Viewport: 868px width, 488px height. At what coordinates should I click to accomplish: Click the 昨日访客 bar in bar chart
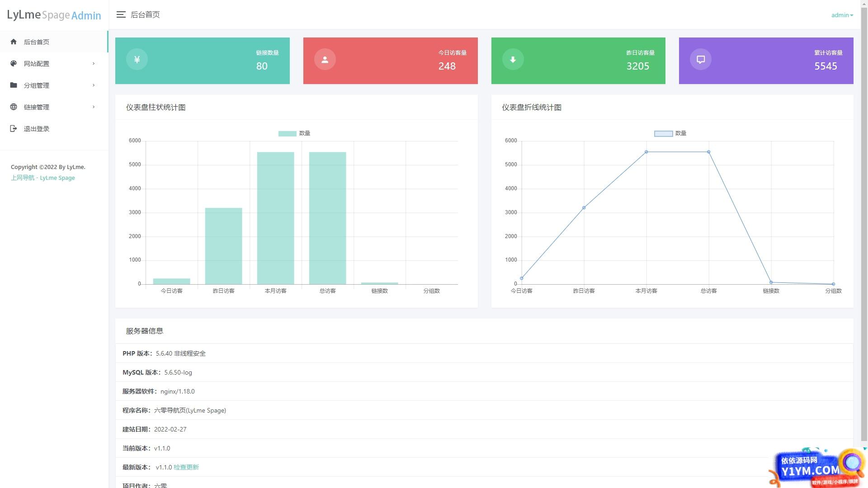[x=223, y=246]
